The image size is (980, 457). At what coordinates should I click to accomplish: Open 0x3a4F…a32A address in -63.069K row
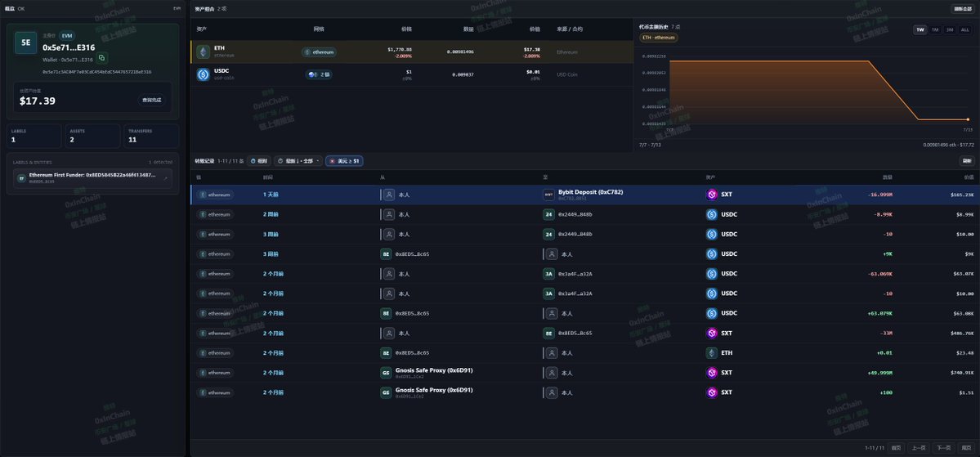tap(575, 274)
